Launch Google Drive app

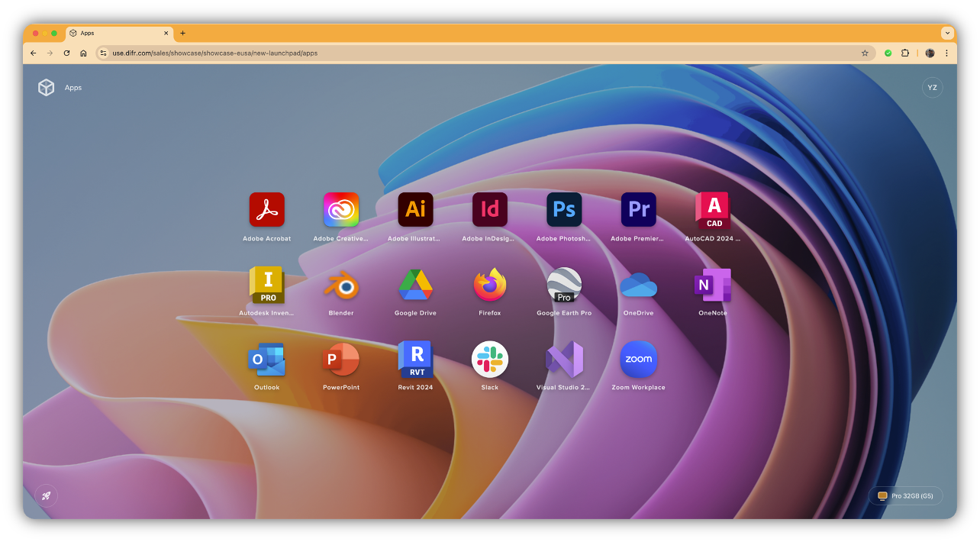coord(415,285)
